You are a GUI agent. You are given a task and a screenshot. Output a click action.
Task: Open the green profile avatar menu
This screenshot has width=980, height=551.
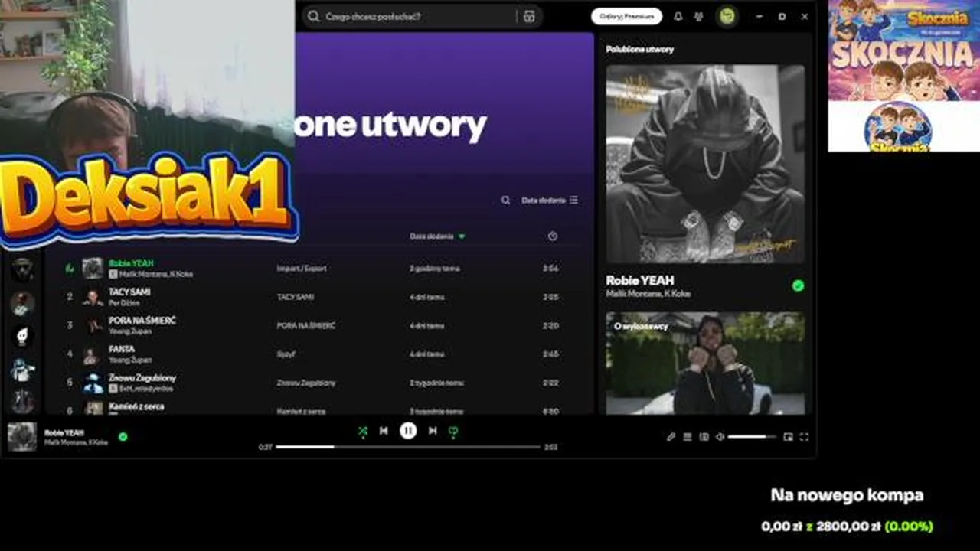point(727,16)
